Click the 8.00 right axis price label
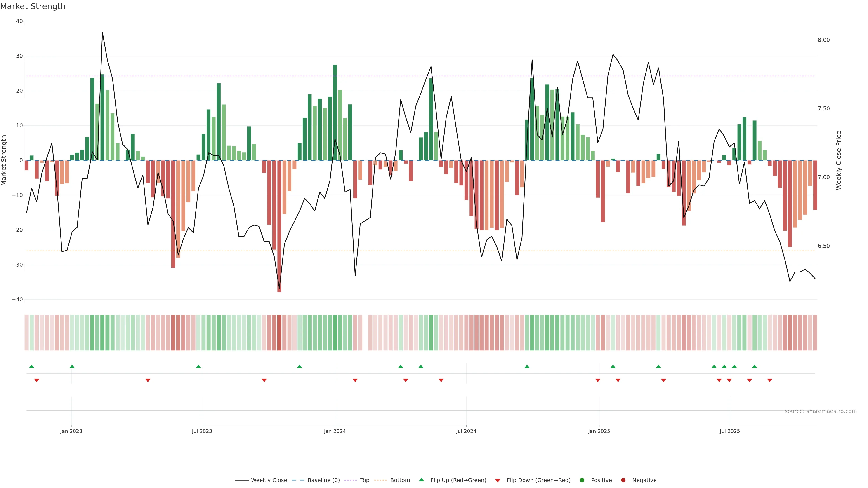868x488 pixels. coord(823,40)
